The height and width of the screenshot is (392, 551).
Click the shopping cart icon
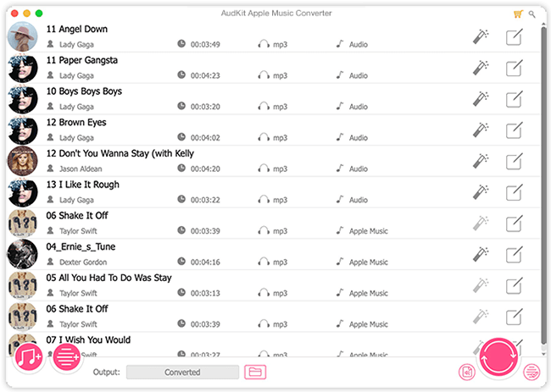(x=518, y=14)
